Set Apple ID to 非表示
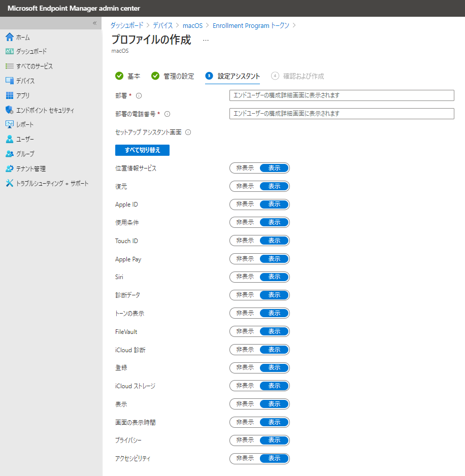Viewport: 465px width, 476px height. 245,204
